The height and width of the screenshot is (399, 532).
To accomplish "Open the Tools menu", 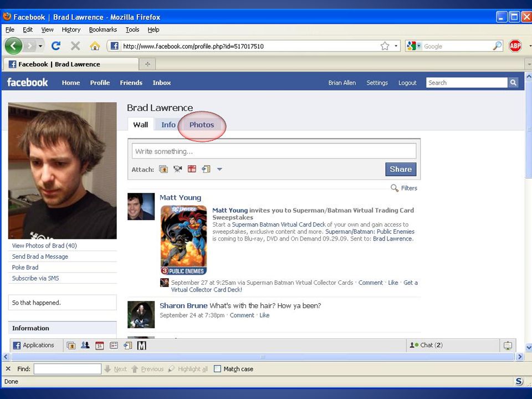I will pos(132,29).
